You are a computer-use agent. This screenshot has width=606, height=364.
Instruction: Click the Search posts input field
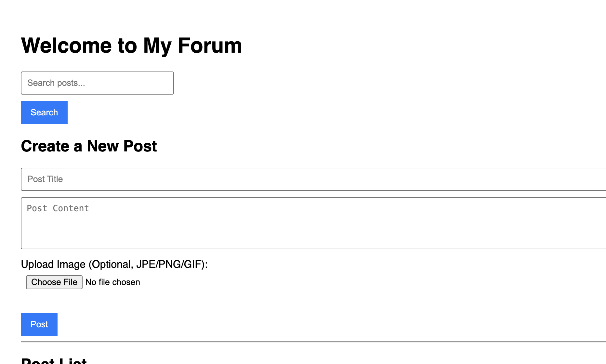coord(97,83)
